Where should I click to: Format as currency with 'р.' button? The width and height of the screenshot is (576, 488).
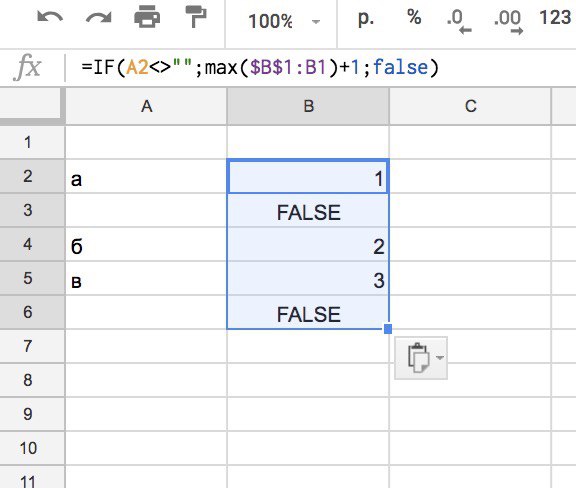[366, 18]
